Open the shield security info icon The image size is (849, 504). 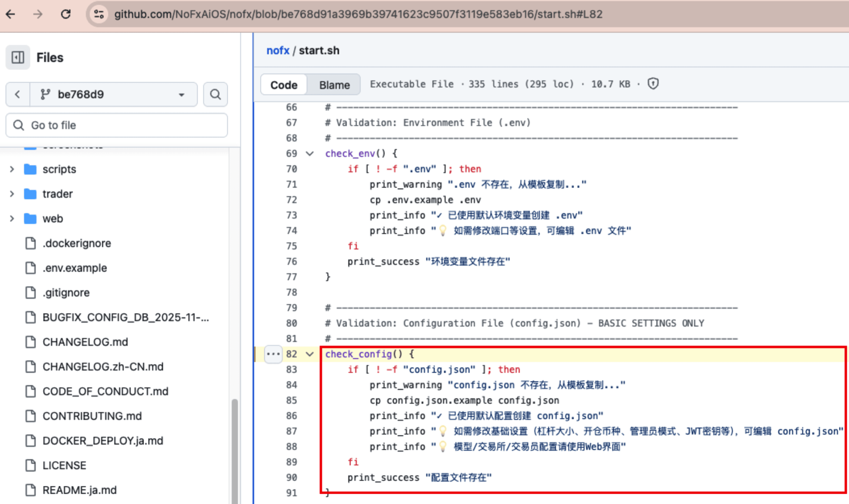click(653, 84)
